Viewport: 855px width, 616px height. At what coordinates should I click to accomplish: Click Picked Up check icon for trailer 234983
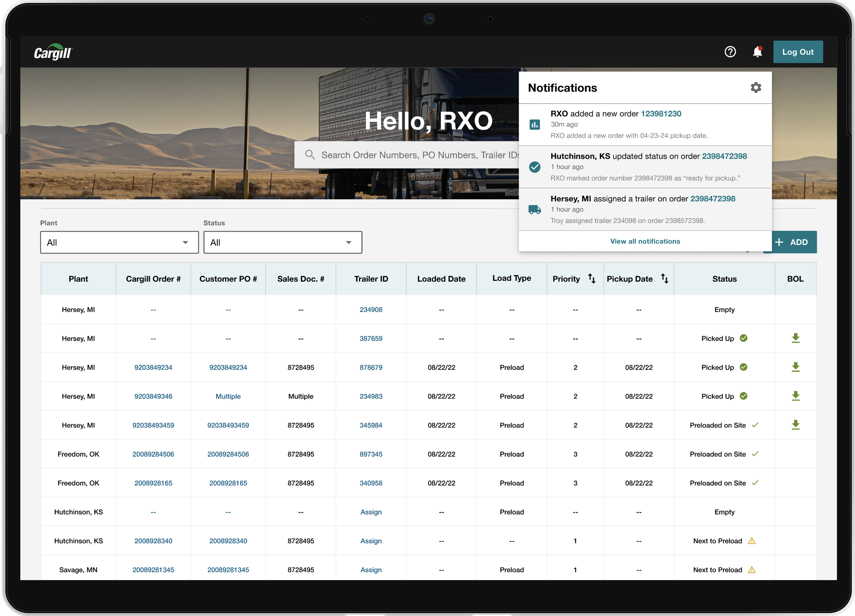coord(743,396)
